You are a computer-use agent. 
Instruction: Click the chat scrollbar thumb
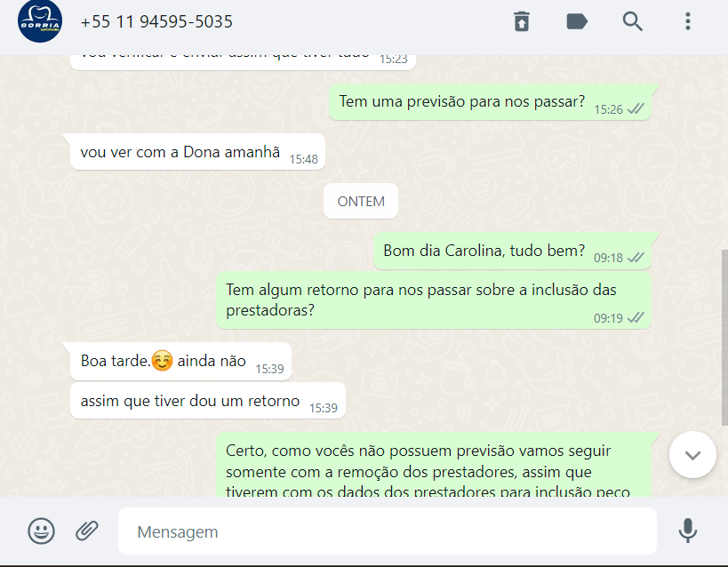(x=724, y=338)
